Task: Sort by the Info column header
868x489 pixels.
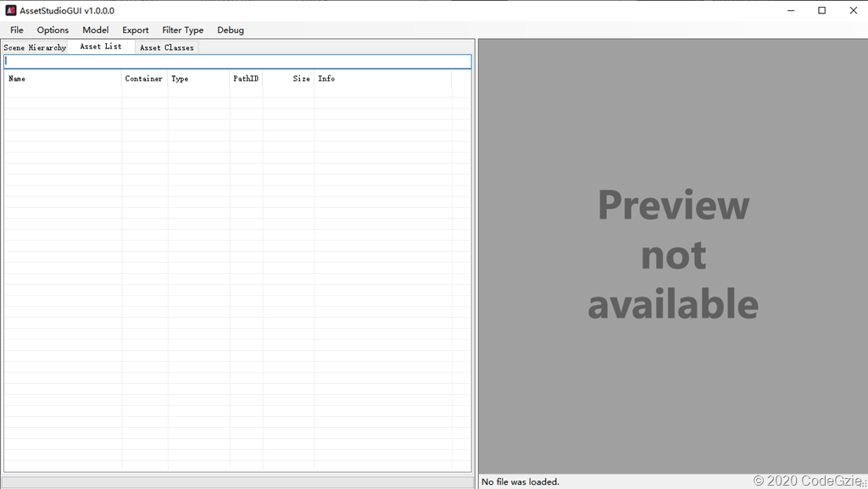Action: click(x=383, y=79)
